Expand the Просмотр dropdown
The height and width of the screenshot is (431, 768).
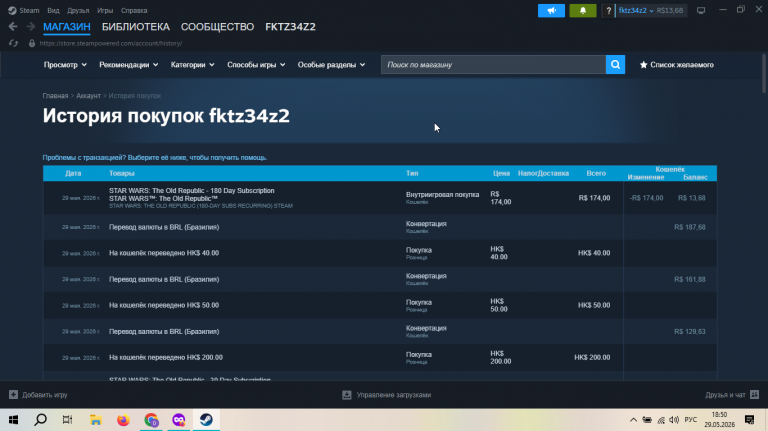tap(65, 65)
